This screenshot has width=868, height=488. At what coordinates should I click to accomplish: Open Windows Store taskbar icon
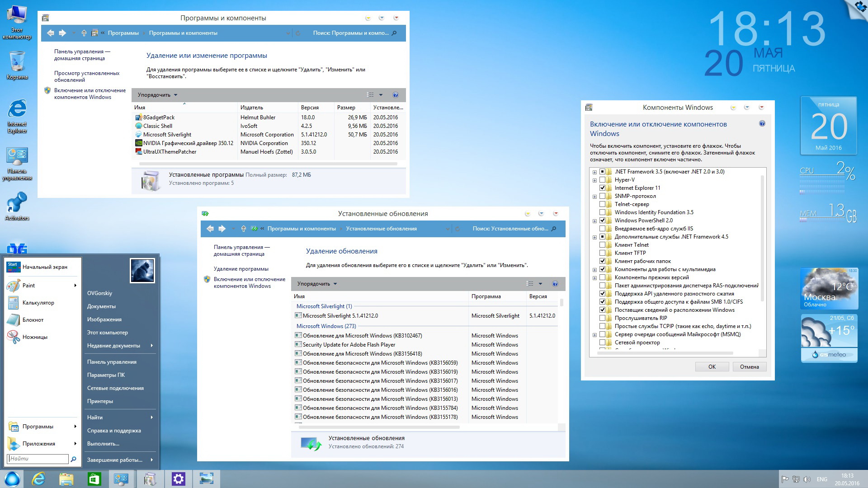[94, 479]
